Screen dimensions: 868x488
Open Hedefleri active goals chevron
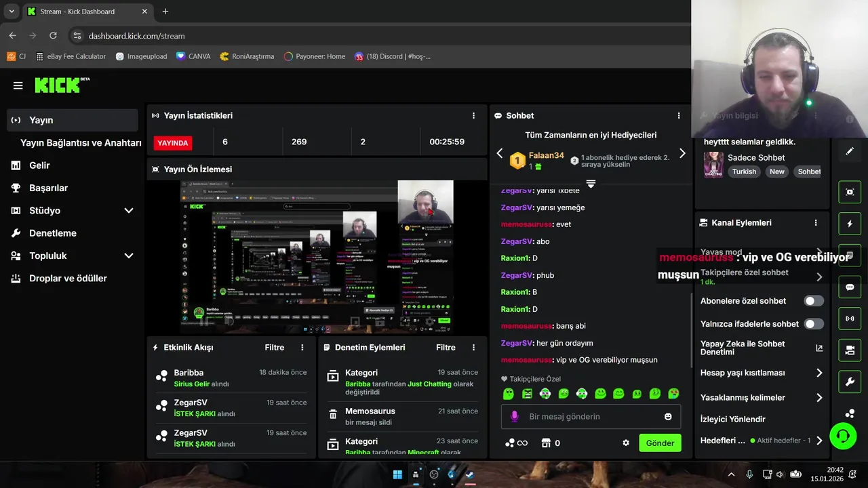[x=819, y=441]
